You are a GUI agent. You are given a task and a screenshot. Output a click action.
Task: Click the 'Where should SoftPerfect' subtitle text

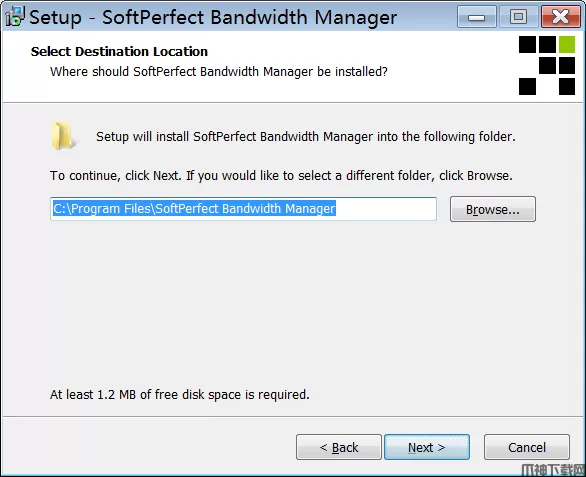pos(219,72)
